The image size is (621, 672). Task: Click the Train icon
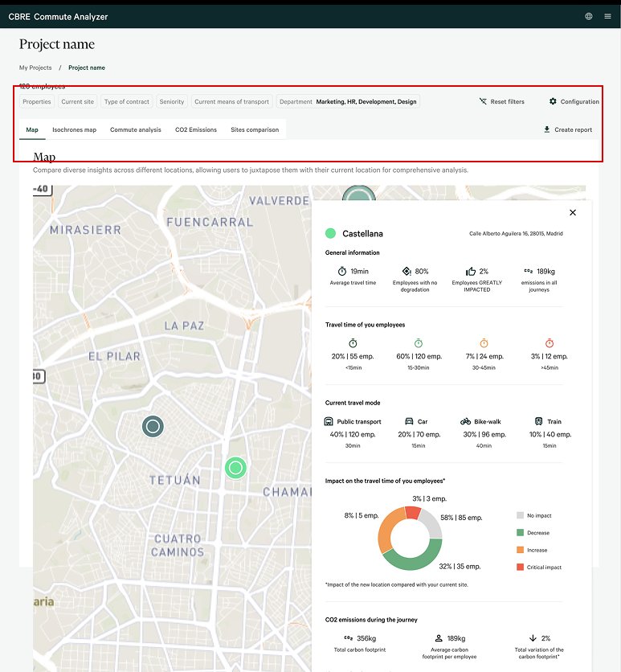pyautogui.click(x=539, y=421)
